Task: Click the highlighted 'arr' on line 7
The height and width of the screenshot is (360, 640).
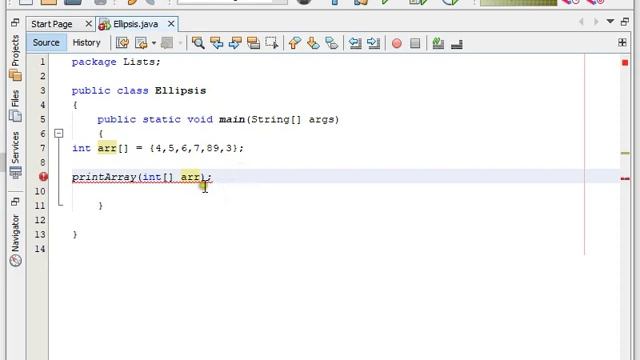Action: [x=107, y=148]
